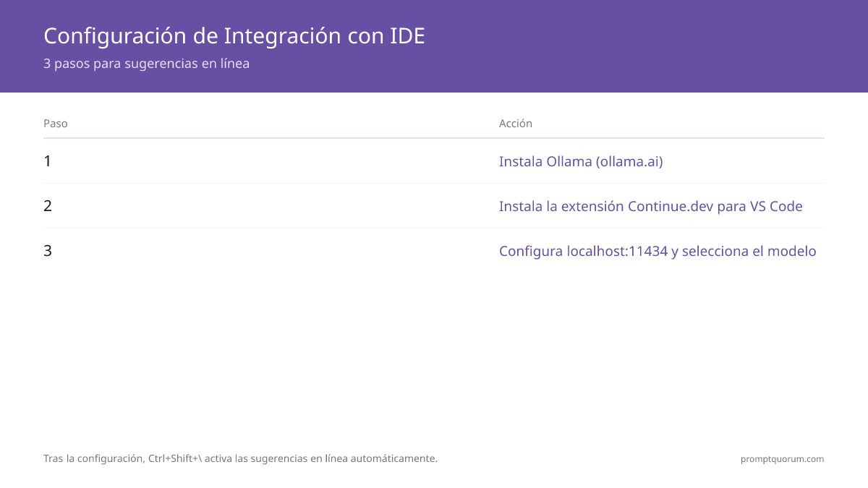Open 'Instala Ollama (ollama.ai)' action

[x=581, y=161]
